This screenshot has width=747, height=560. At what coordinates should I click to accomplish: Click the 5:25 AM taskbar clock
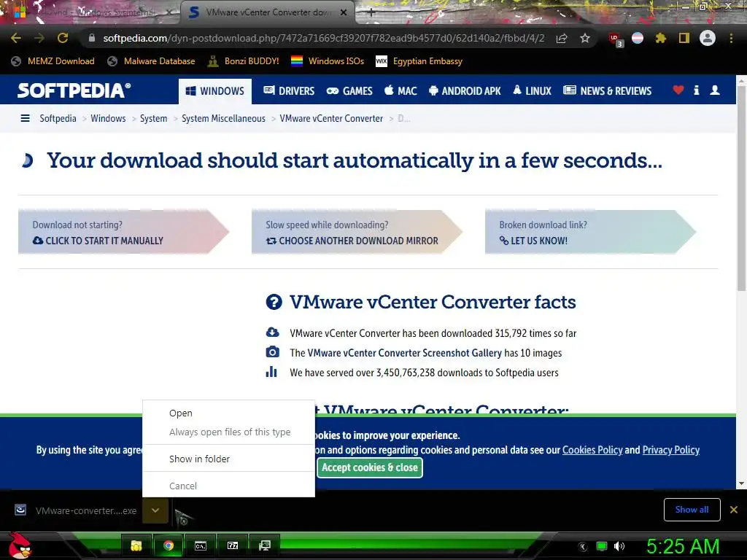(683, 546)
